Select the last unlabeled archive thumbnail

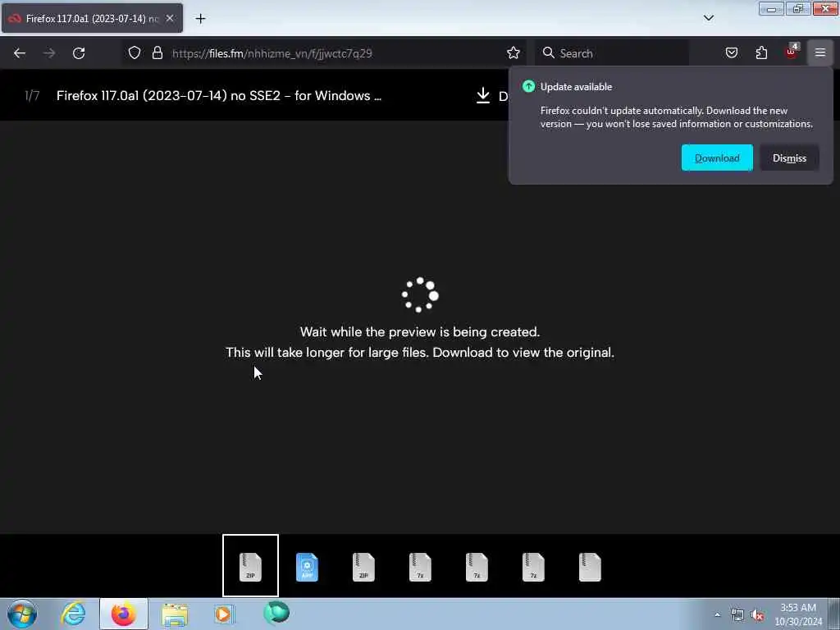click(590, 568)
